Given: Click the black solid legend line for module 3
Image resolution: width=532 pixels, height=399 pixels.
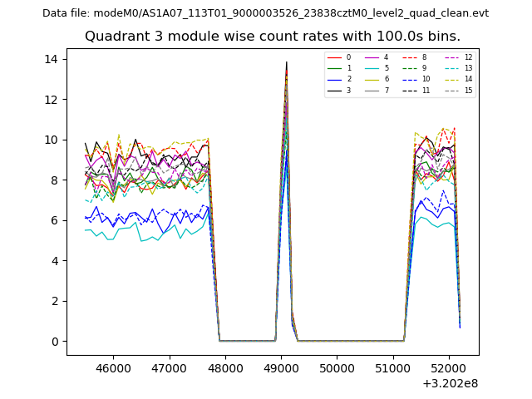Looking at the screenshot, I should click(334, 90).
